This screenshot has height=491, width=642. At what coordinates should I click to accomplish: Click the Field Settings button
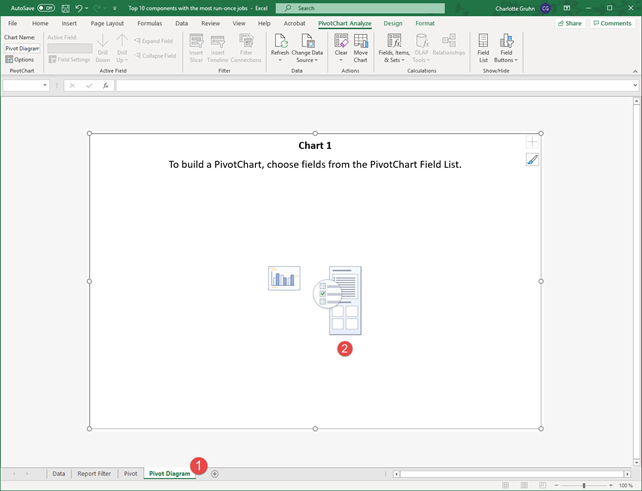[x=69, y=60]
